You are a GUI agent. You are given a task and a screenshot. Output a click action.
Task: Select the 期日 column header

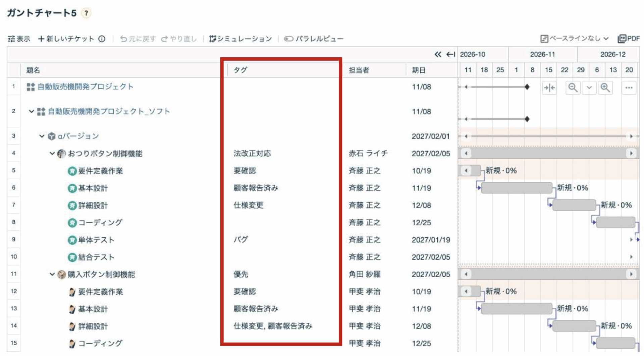(x=432, y=70)
